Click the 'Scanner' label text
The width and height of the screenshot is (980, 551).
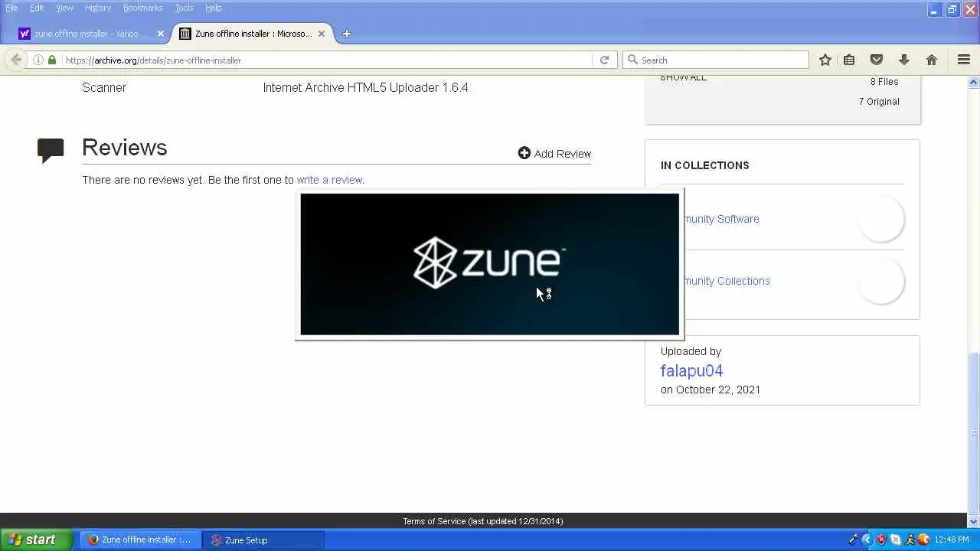tap(104, 87)
